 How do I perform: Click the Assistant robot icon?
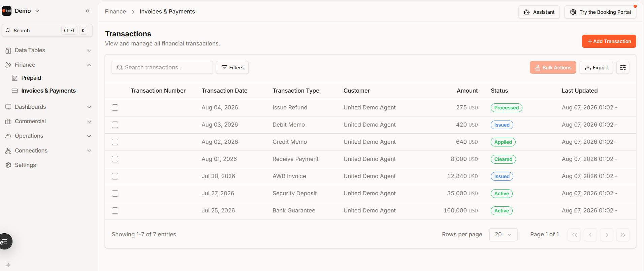pos(526,12)
